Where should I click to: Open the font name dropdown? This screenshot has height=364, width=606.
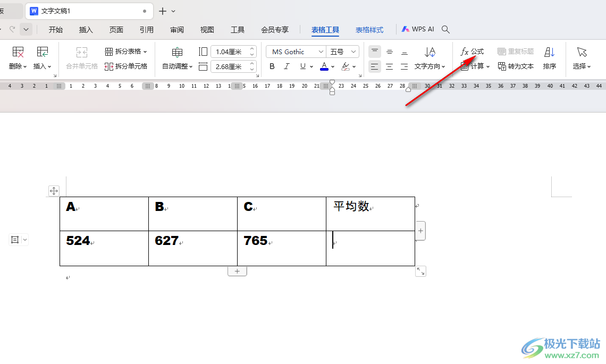pos(321,52)
